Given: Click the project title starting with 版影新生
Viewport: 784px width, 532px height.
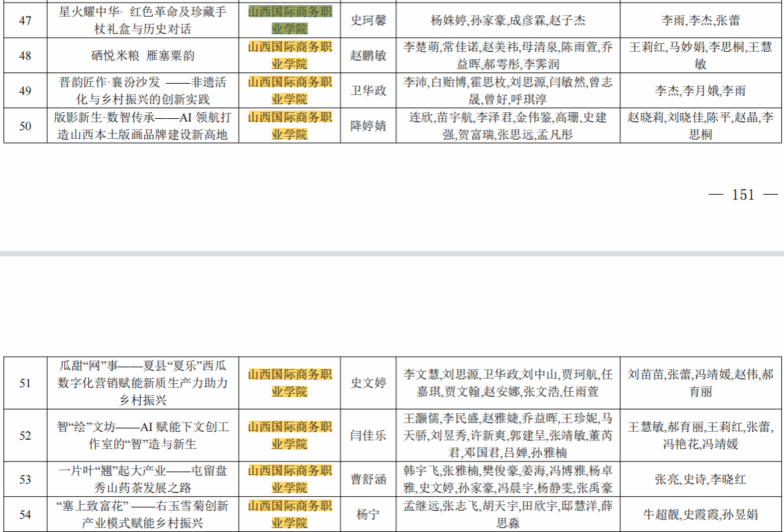Looking at the screenshot, I should tap(143, 126).
